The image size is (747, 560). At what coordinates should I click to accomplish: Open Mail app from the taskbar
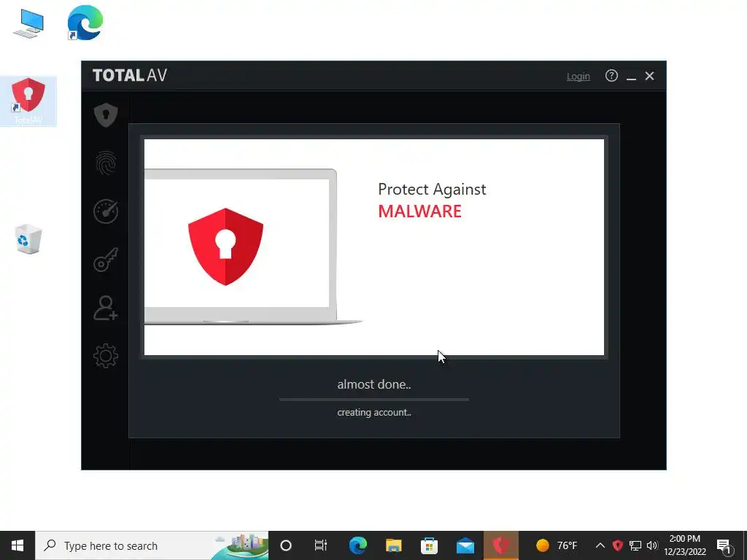pyautogui.click(x=465, y=545)
